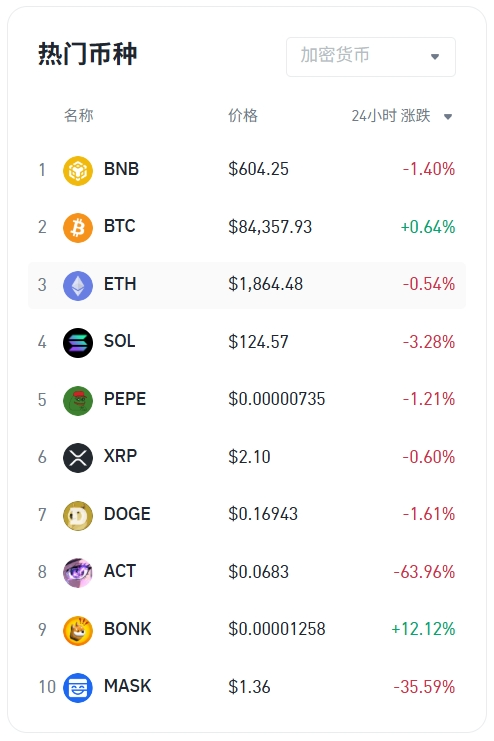Click the BNB coin icon
Viewport: 494px width, 741px height.
coord(78,170)
